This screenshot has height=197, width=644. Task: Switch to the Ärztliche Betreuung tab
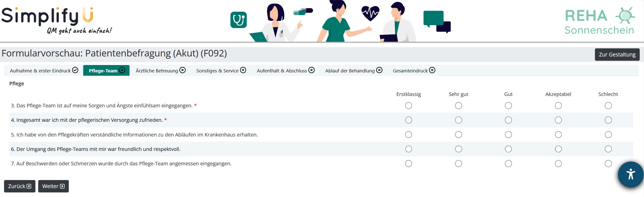pyautogui.click(x=157, y=71)
